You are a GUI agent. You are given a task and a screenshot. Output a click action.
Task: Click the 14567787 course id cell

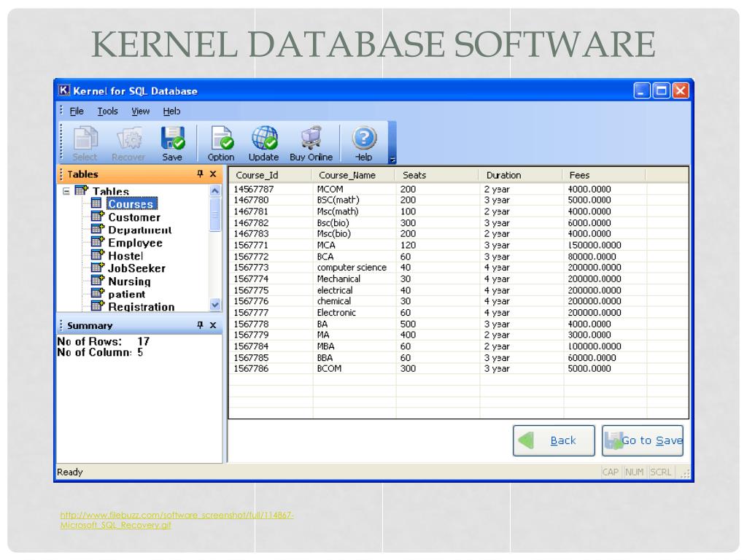tap(253, 189)
